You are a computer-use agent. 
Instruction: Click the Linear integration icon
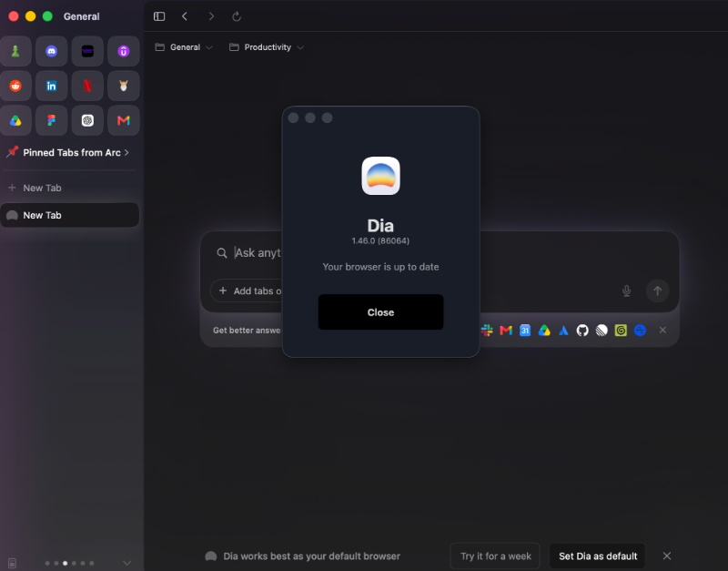(602, 330)
